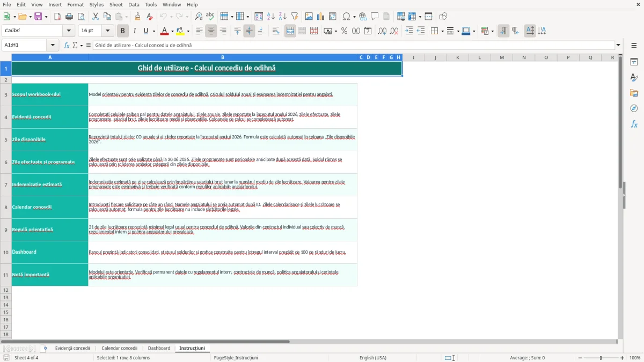Expand the formula bar
The height and width of the screenshot is (362, 644).
point(618,45)
